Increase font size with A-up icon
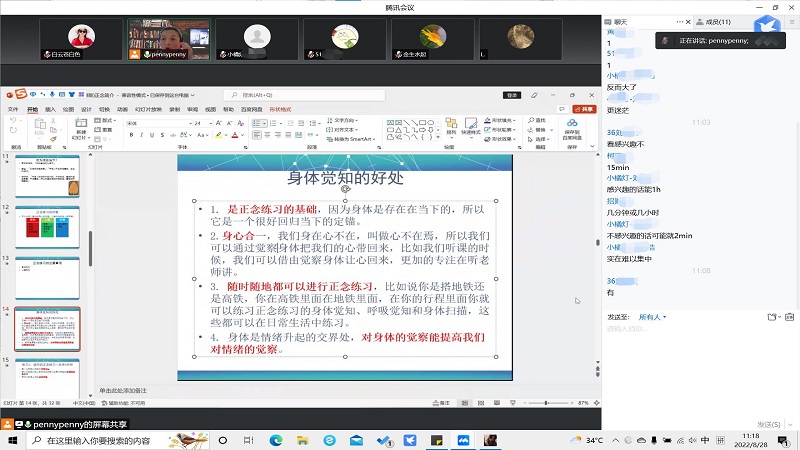Screen dimensions: 800x450 pyautogui.click(x=218, y=123)
